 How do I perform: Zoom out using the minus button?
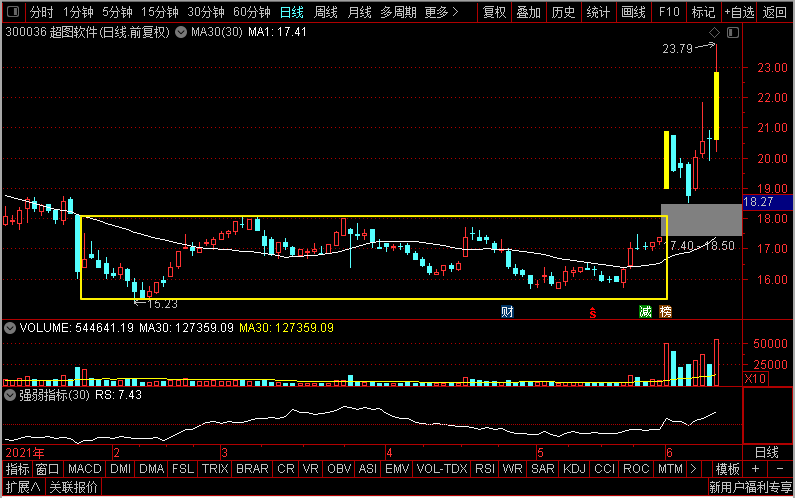pos(779,469)
